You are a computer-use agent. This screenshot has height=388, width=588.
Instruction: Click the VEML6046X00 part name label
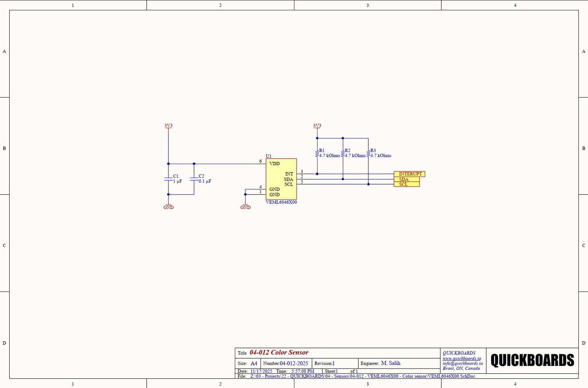coord(281,202)
